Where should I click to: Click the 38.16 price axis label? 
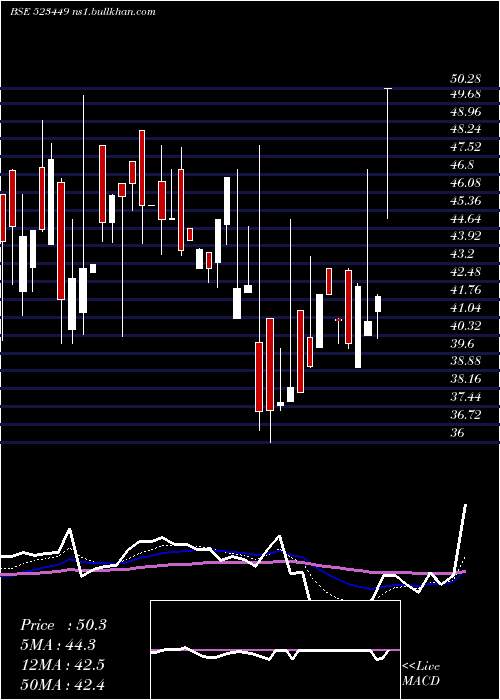[x=466, y=379]
